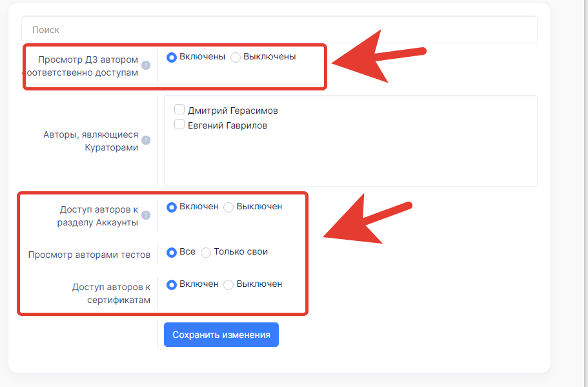Click info icon beside Доступ авторов к разделу Аккаунты

146,215
